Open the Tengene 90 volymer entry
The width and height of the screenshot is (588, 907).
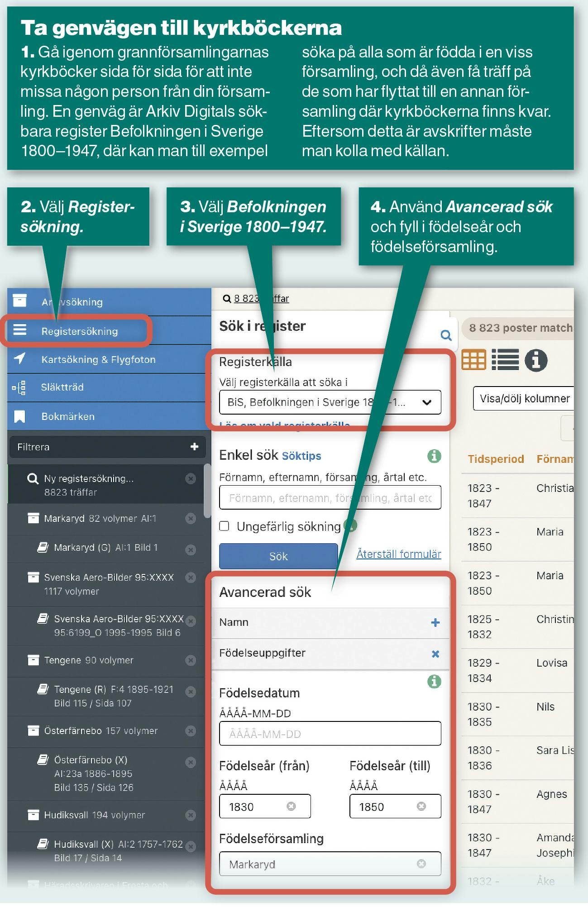(x=106, y=661)
